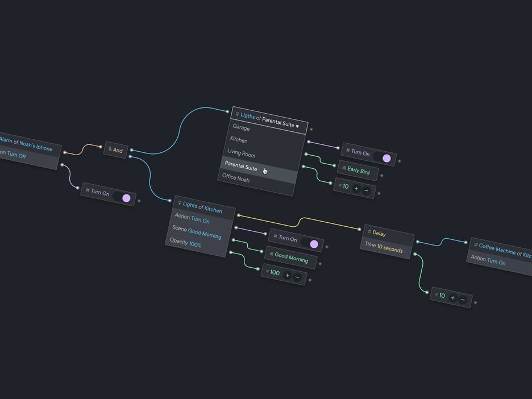This screenshot has width=532, height=399.
Task: Toggle the Turn On switch above Early Bird
Action: (383, 157)
